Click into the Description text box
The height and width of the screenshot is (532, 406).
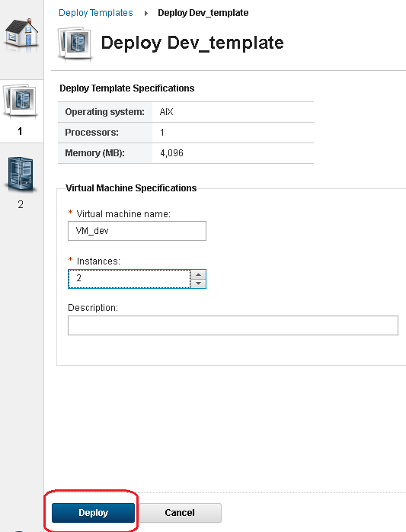(x=233, y=325)
